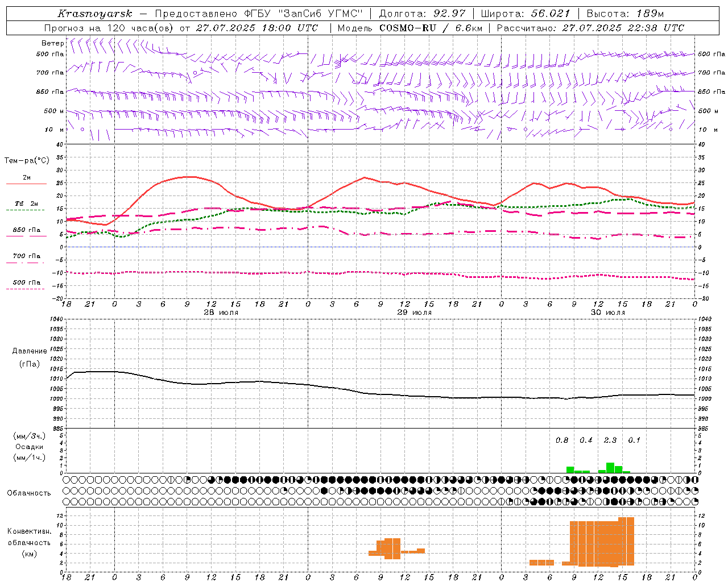Select the 0.8 precipitation total
Viewport: 728px width, 582px height.
point(562,440)
